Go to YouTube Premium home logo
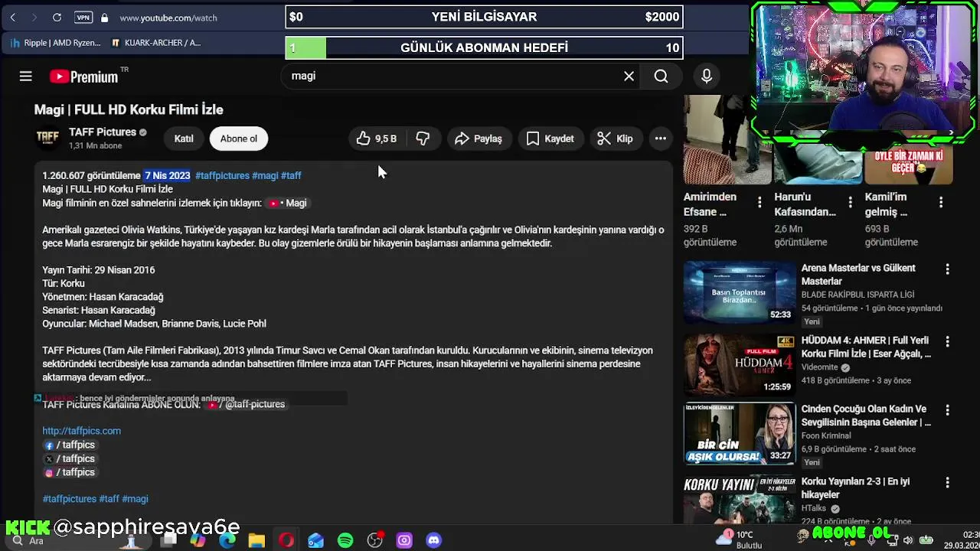This screenshot has width=980, height=551. click(x=83, y=77)
